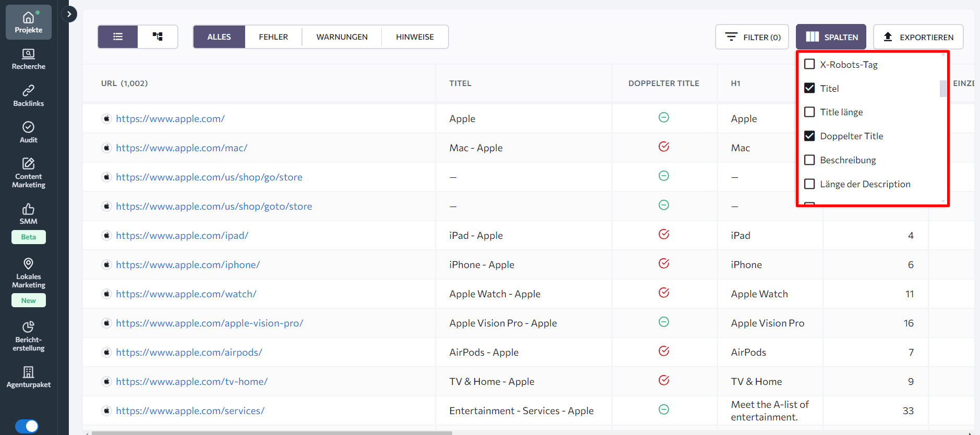Viewport: 980px width, 435px height.
Task: Open https://www.apple.com/services/ link
Action: coord(190,410)
